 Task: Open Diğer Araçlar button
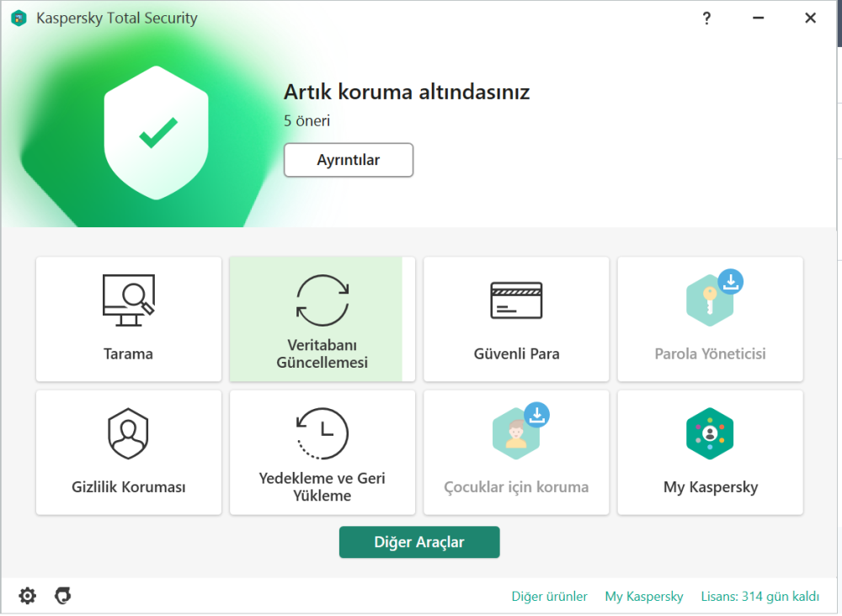[x=419, y=542]
